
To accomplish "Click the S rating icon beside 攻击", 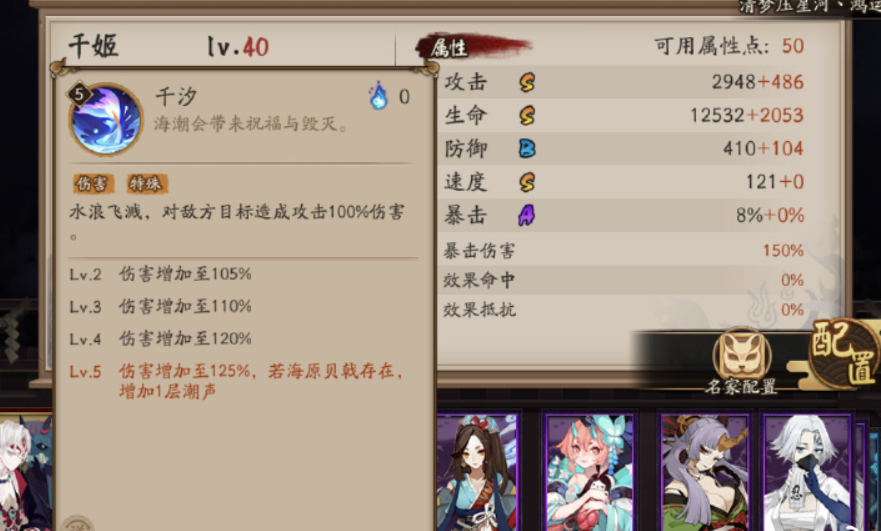I will pos(527,82).
